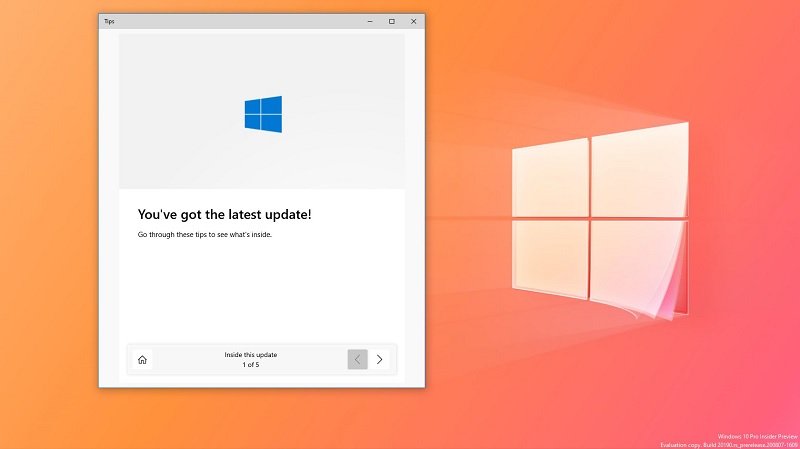800x449 pixels.
Task: Maximize the Tips window
Action: (392, 21)
